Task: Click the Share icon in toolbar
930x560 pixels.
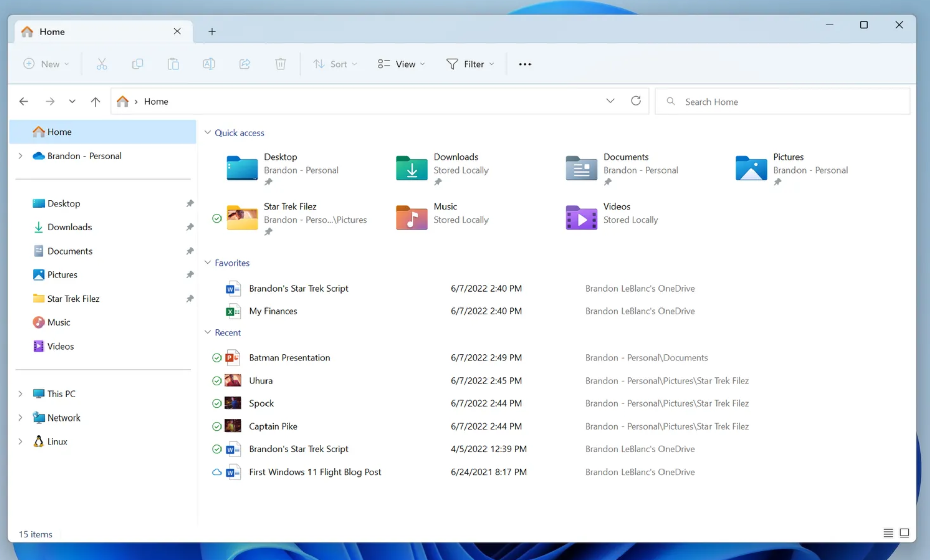Action: pos(245,64)
